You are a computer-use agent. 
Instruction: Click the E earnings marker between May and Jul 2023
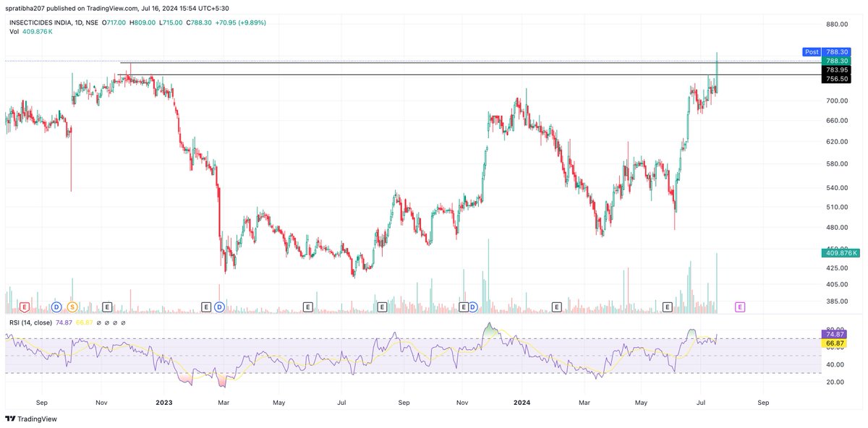[307, 307]
